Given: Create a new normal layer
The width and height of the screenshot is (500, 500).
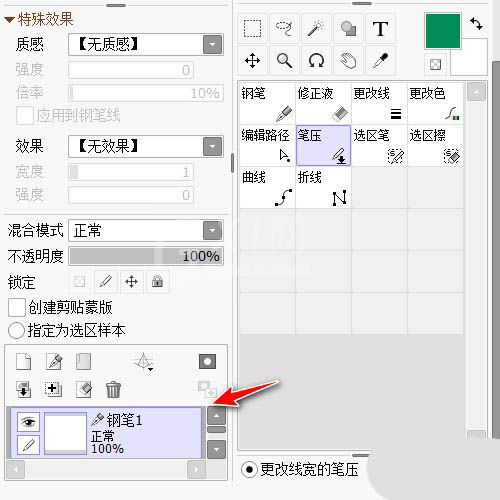Looking at the screenshot, I should (23, 362).
